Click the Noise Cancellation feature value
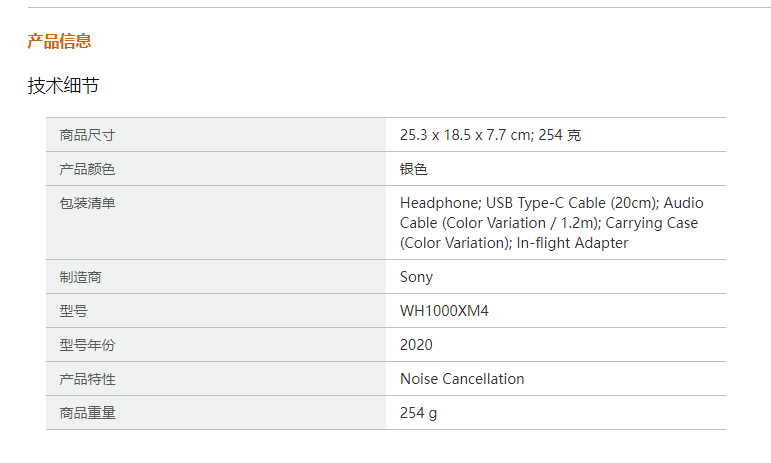The height and width of the screenshot is (463, 771). point(462,379)
